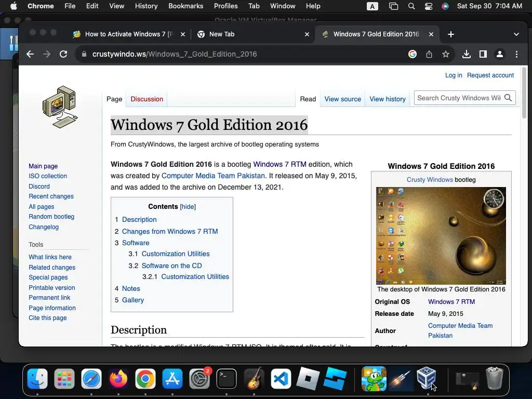This screenshot has width=532, height=399.
Task: Click the wiki search magnifier icon
Action: (x=508, y=98)
